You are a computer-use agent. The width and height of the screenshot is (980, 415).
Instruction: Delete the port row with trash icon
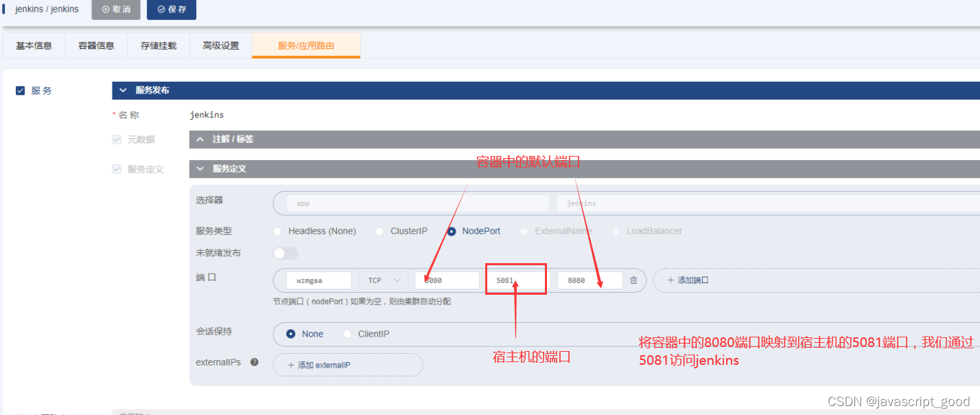pos(633,280)
